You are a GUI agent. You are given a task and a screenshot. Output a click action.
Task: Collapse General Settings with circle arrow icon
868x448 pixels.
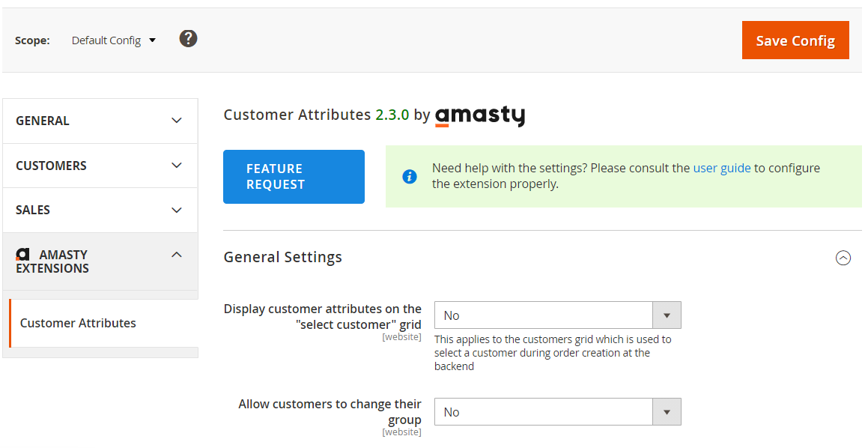tap(843, 258)
